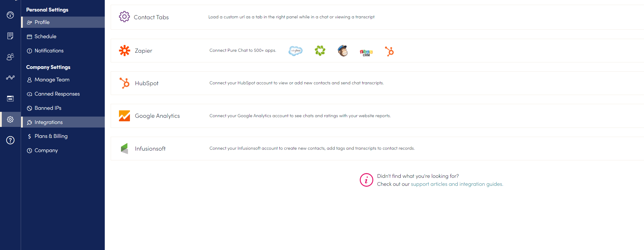Click the Mailchimp monkey icon in Zapier row
644x250 pixels.
[x=343, y=51]
